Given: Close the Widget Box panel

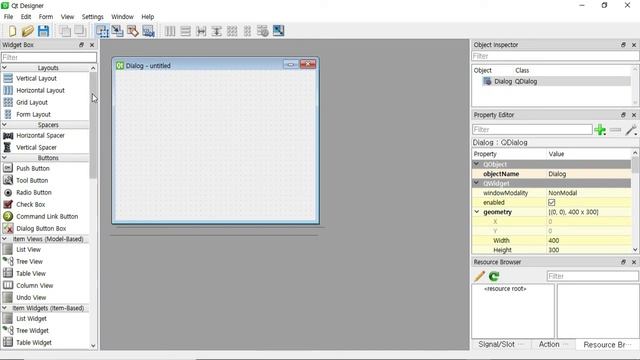Looking at the screenshot, I should coord(92,45).
